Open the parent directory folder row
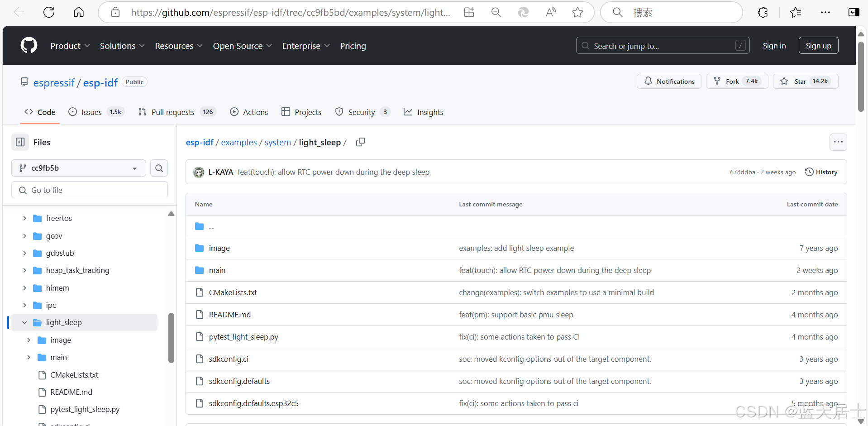868x426 pixels. (x=516, y=226)
